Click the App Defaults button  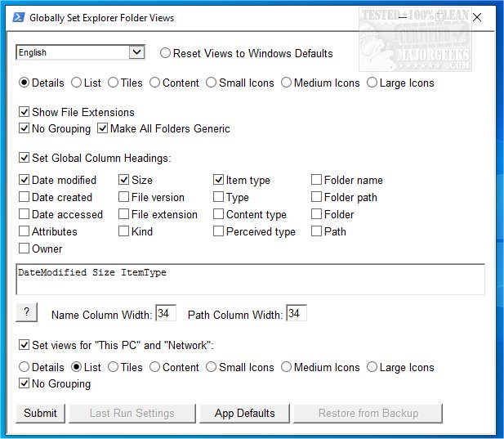tap(244, 413)
